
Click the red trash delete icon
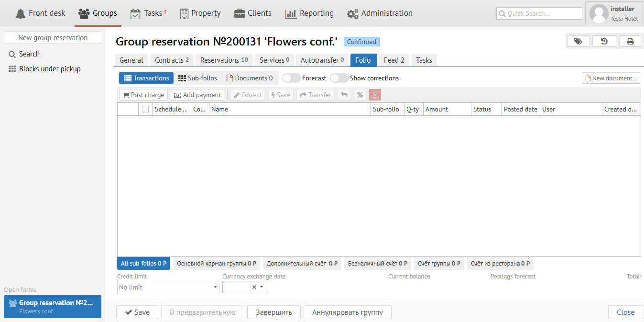pyautogui.click(x=375, y=95)
